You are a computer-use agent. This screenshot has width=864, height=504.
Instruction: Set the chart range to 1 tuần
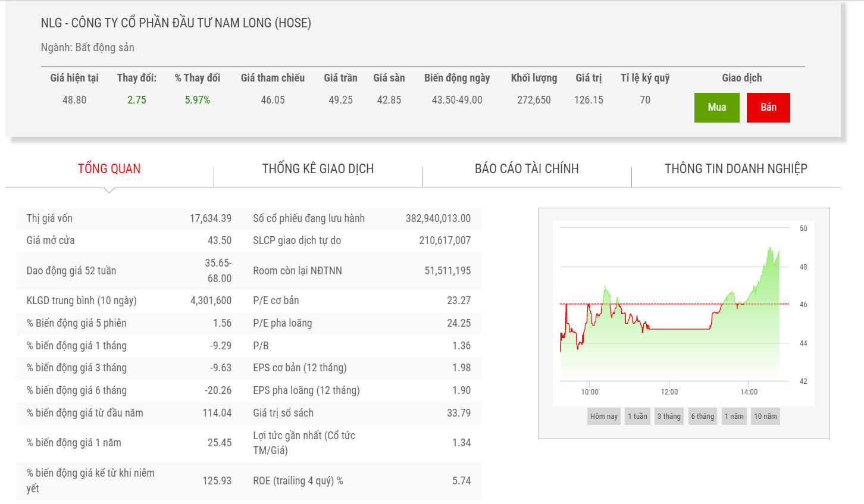(x=637, y=417)
